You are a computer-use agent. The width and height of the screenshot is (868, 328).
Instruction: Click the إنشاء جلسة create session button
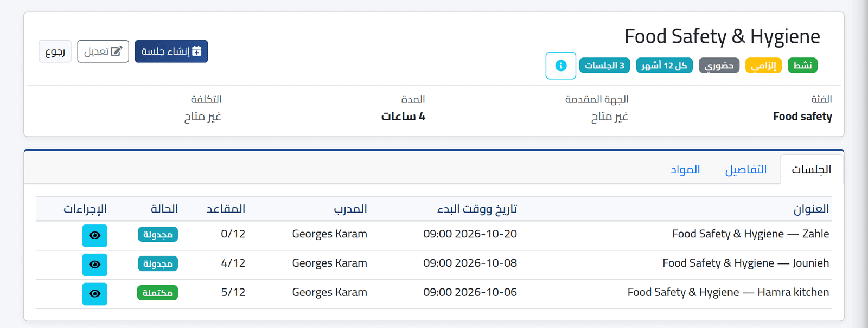coord(171,52)
